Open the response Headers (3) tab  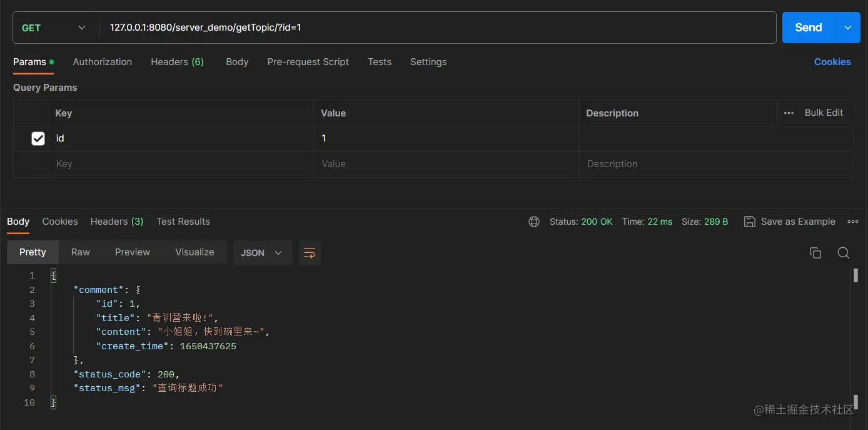coord(117,222)
